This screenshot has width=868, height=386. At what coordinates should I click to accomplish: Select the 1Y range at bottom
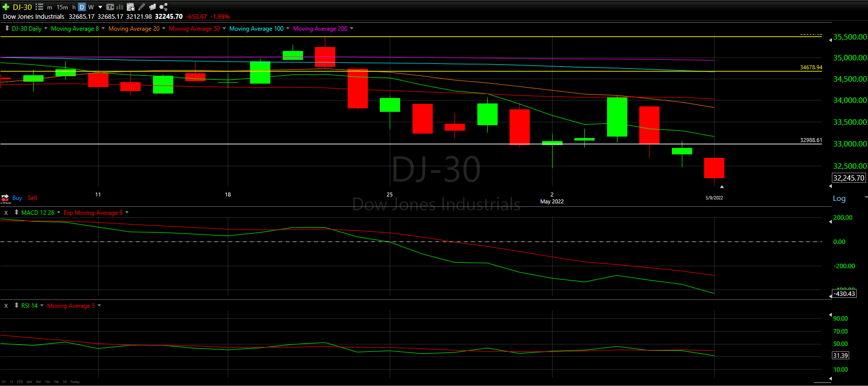click(x=11, y=382)
